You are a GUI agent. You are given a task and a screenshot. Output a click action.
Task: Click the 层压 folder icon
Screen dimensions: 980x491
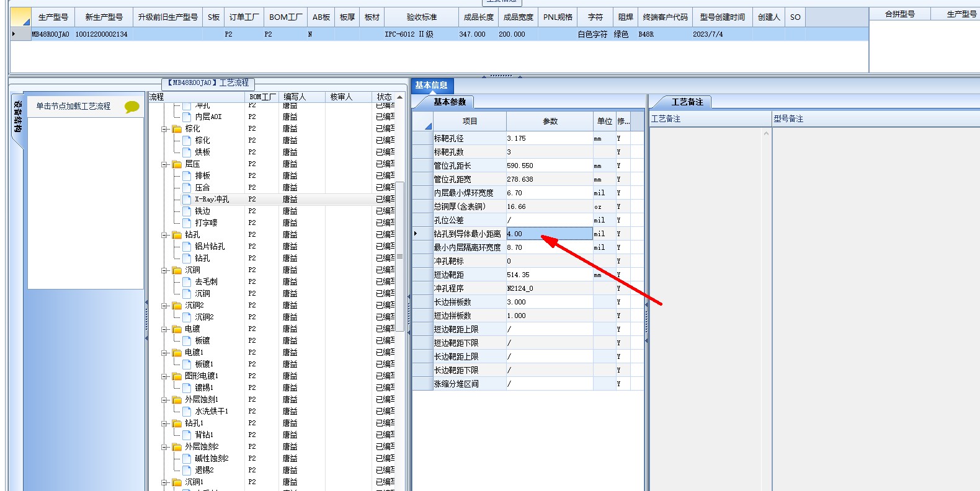(177, 164)
